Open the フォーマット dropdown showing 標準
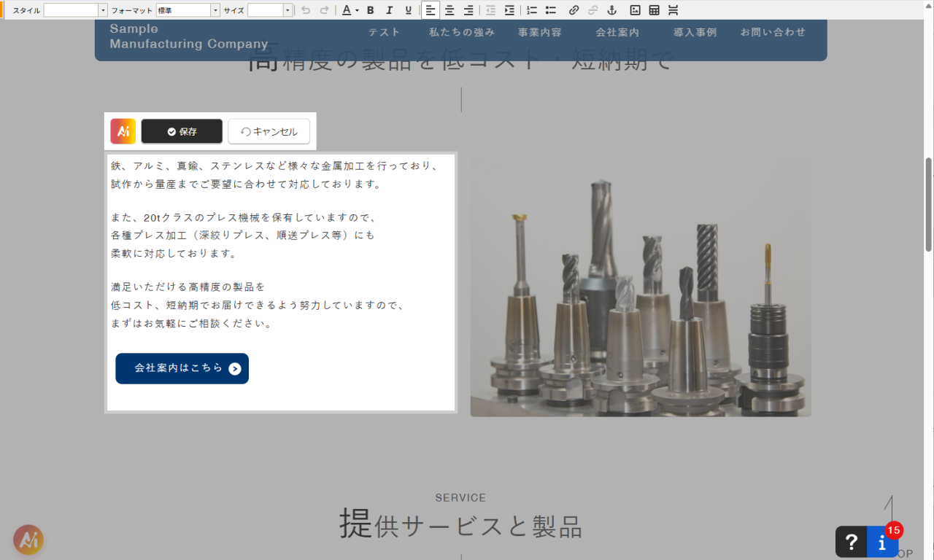 (x=188, y=10)
